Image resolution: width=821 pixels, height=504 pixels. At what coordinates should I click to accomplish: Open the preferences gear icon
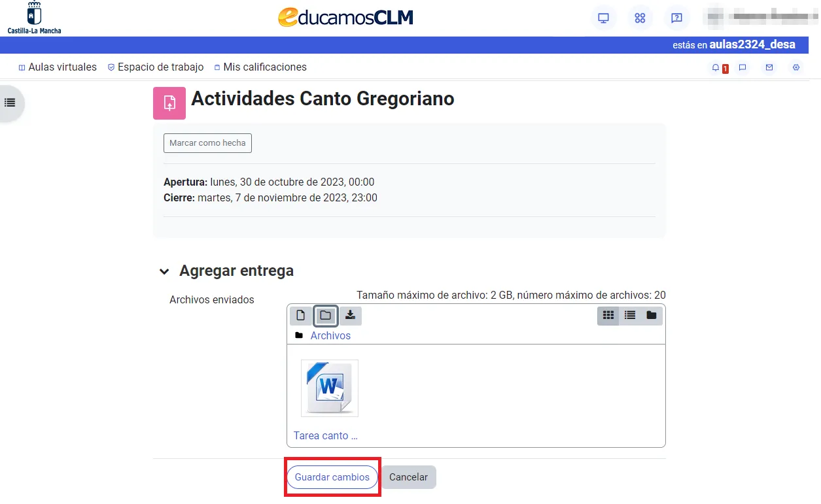point(795,67)
